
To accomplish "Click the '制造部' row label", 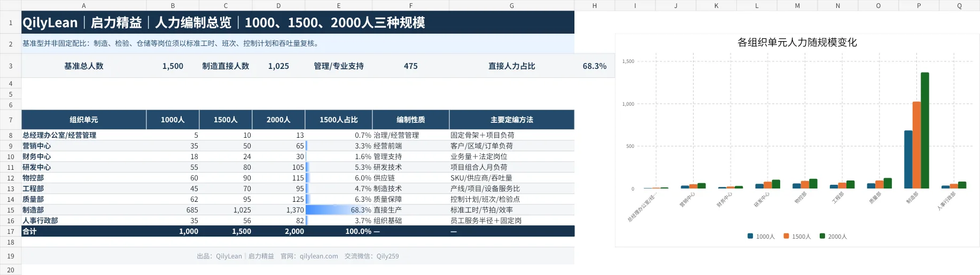I will (84, 210).
